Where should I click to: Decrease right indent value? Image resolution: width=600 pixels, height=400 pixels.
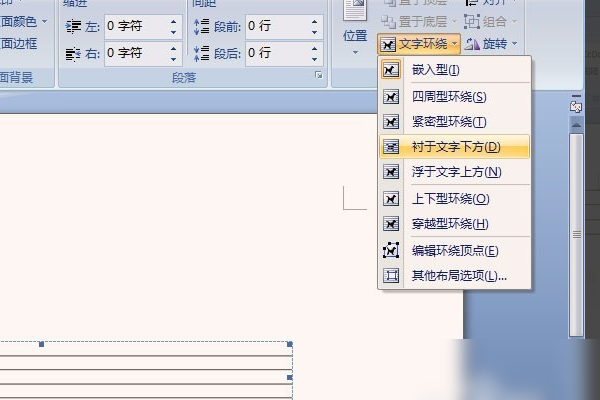coord(174,59)
